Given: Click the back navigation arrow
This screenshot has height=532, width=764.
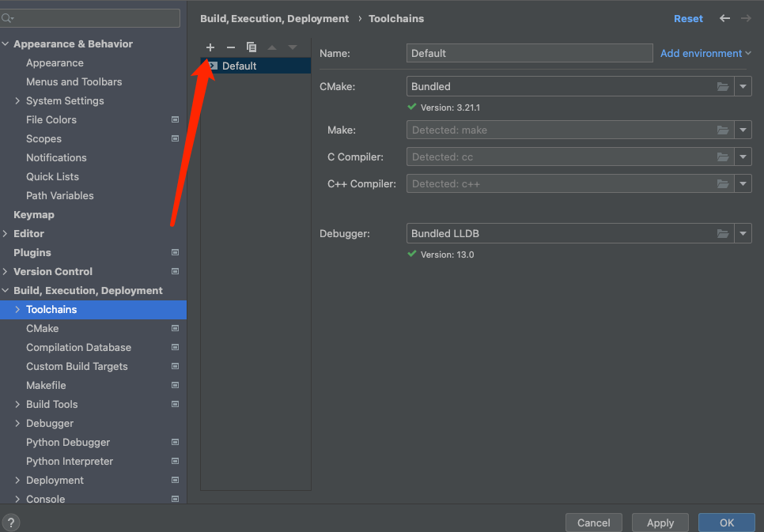Looking at the screenshot, I should [724, 18].
